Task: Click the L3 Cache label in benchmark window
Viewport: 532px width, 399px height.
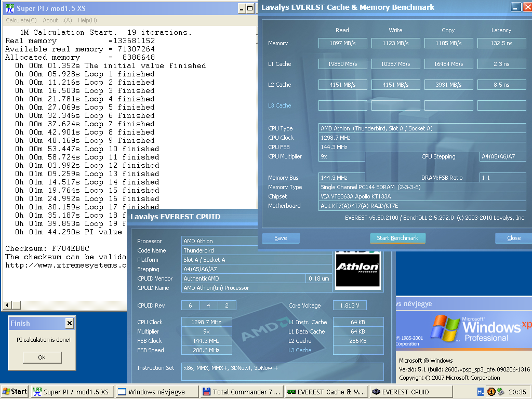Action: 280,105
